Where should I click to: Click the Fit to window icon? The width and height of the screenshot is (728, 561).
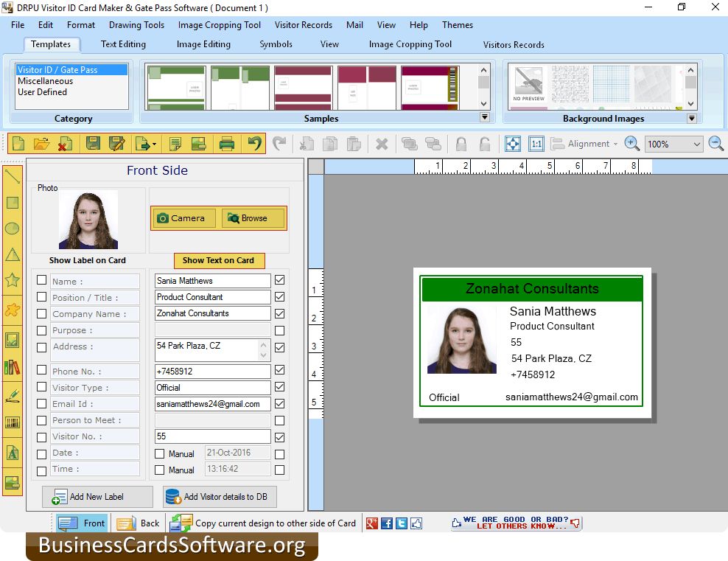(513, 144)
